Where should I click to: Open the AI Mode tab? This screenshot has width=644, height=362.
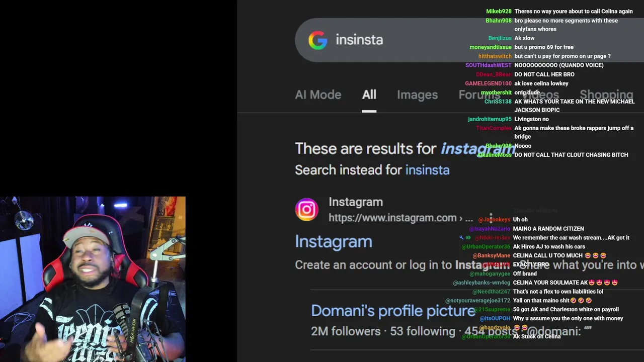tap(318, 95)
